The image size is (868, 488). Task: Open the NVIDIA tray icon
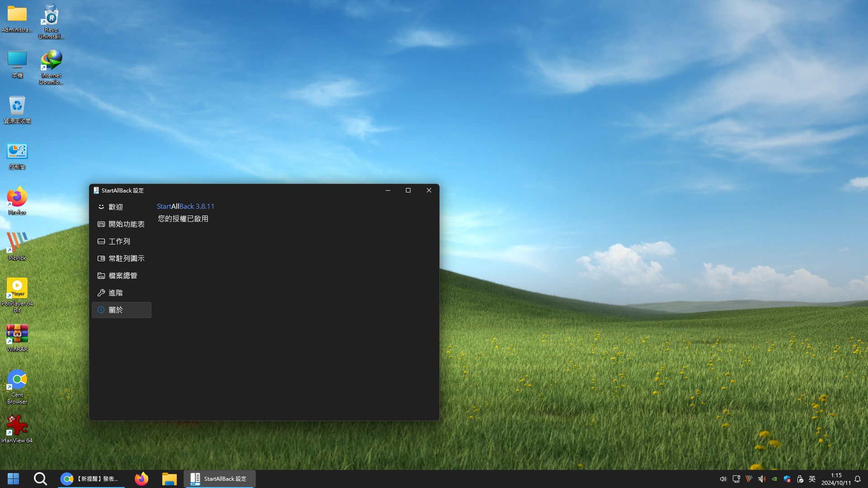click(774, 479)
